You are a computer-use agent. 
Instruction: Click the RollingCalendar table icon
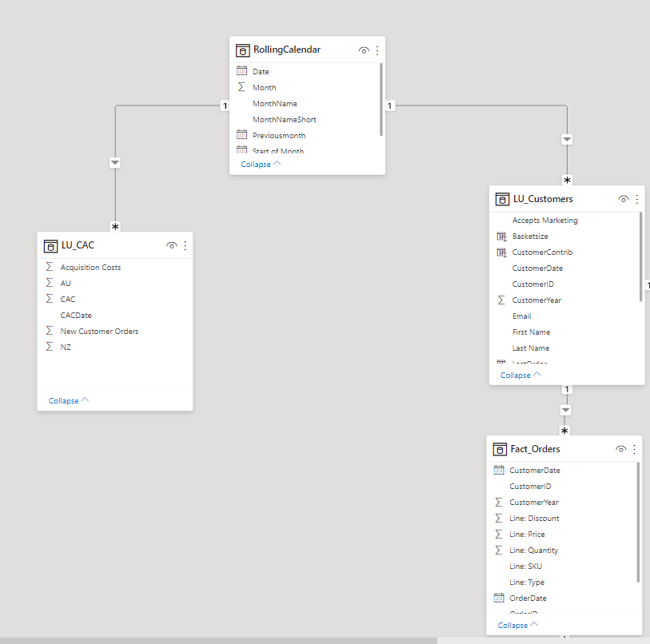(x=242, y=50)
